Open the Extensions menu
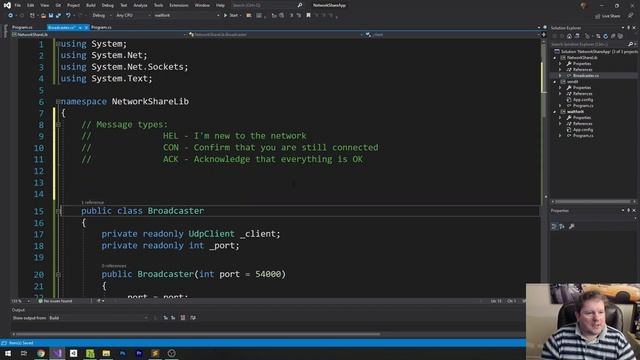Screen dimensions: 640x360 pos(179,5)
